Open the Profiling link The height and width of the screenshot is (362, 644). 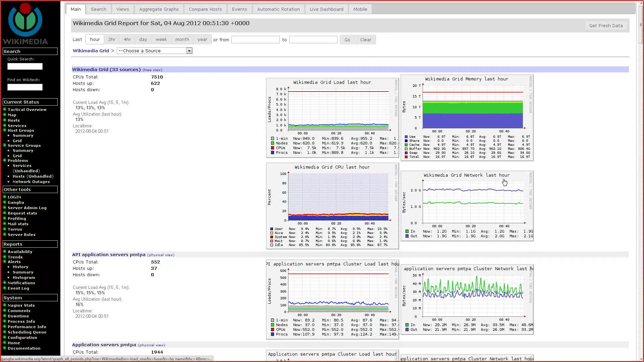(x=17, y=219)
